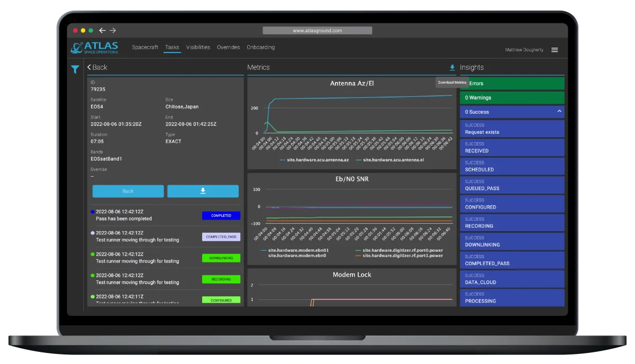Select the QUEUED_PASS success row in Insights
Viewport: 635px width, 364px height.
[512, 185]
